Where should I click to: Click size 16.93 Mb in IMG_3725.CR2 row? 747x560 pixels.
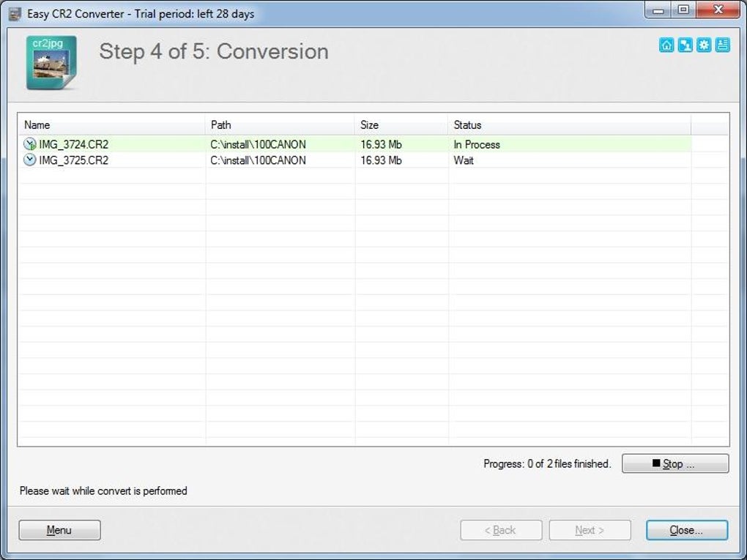pyautogui.click(x=381, y=160)
